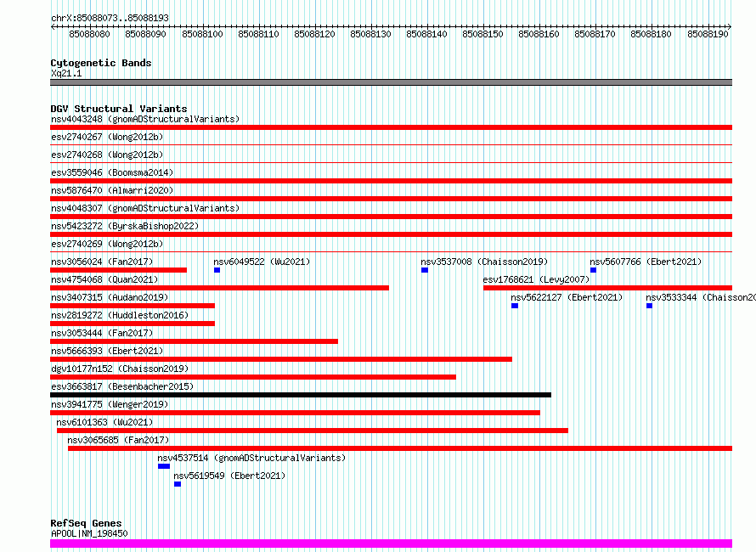
Task: Click the black esv3663817 variant bar
Action: pos(301,395)
